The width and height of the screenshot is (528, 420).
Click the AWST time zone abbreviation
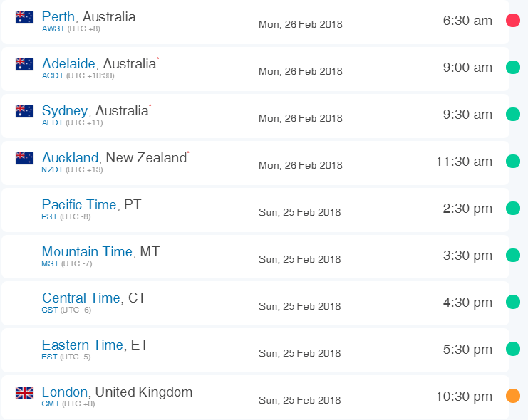coord(53,28)
